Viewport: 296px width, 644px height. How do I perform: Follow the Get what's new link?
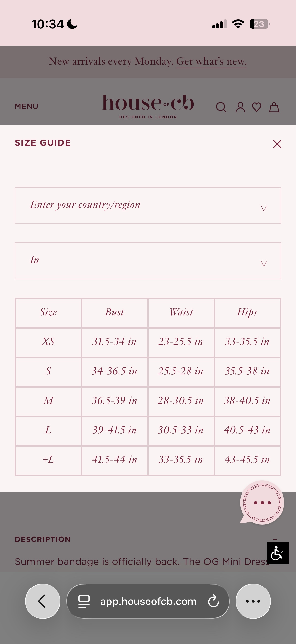click(212, 61)
